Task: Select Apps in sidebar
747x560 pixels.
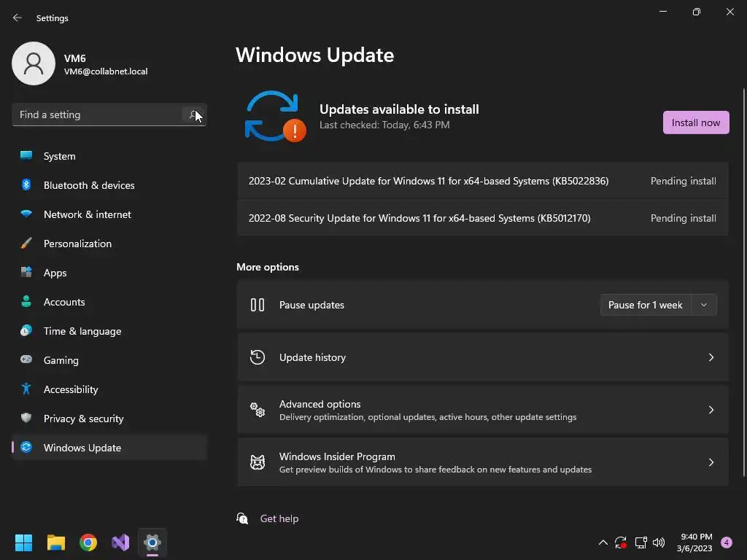Action: click(x=109, y=273)
